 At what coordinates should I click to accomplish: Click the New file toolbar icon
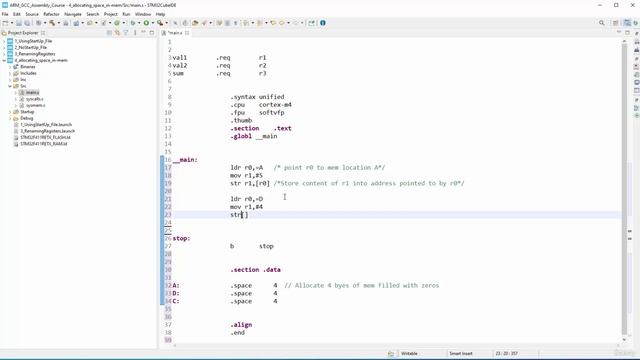[x=5, y=23]
